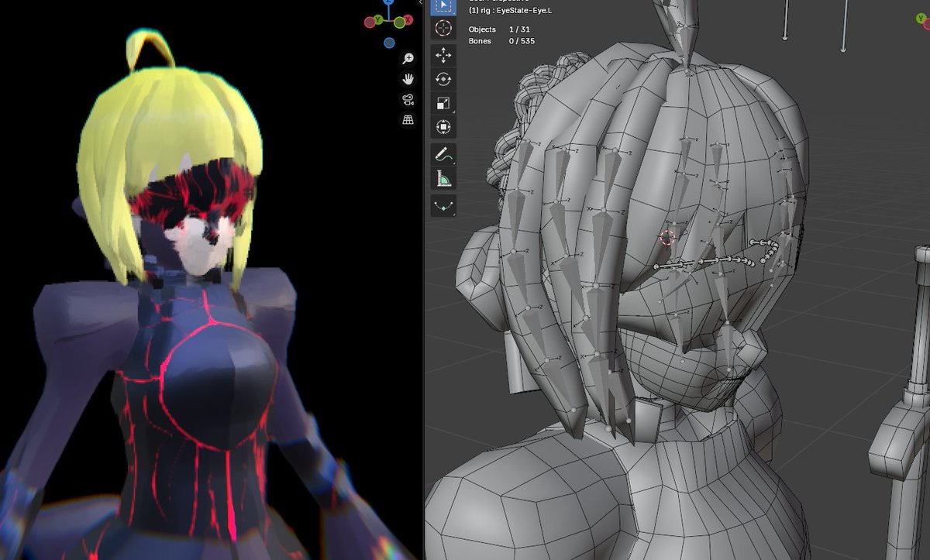Viewport: 930px width, 560px height.
Task: Click the red X axis on gizmo
Action: point(410,22)
